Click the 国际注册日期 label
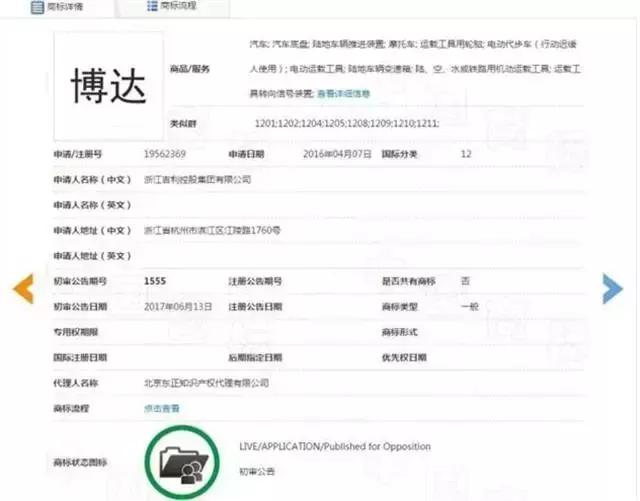The width and height of the screenshot is (640, 501). (80, 358)
